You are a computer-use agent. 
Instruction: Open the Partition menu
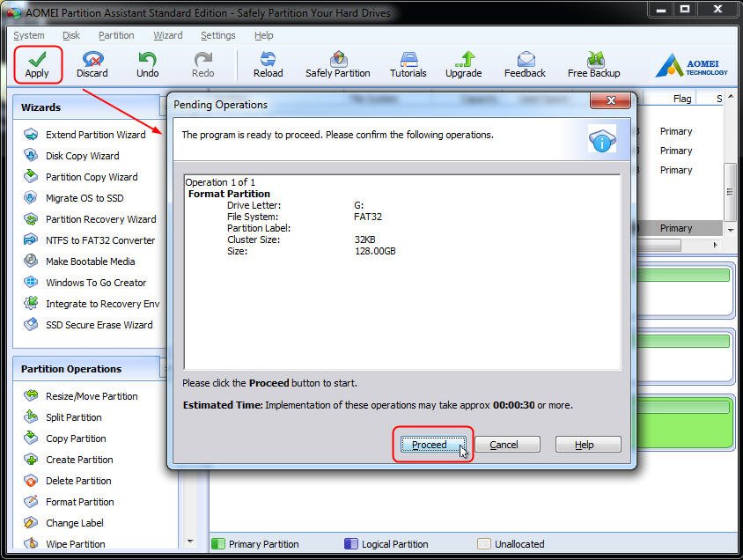click(116, 35)
